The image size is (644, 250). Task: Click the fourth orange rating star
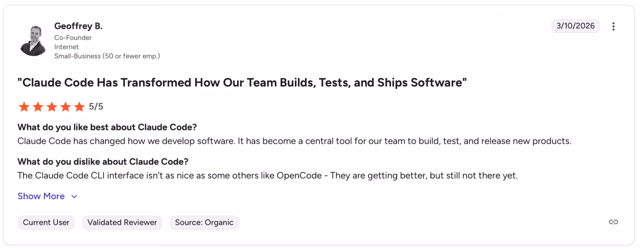(66, 107)
